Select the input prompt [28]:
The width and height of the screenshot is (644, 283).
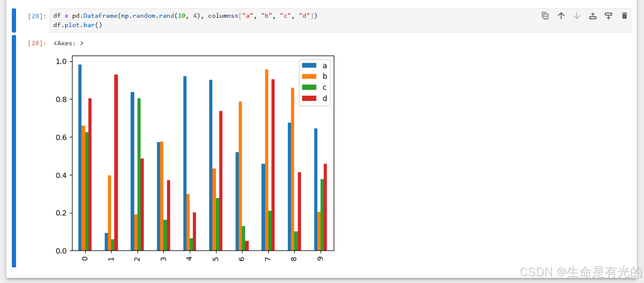[x=37, y=16]
